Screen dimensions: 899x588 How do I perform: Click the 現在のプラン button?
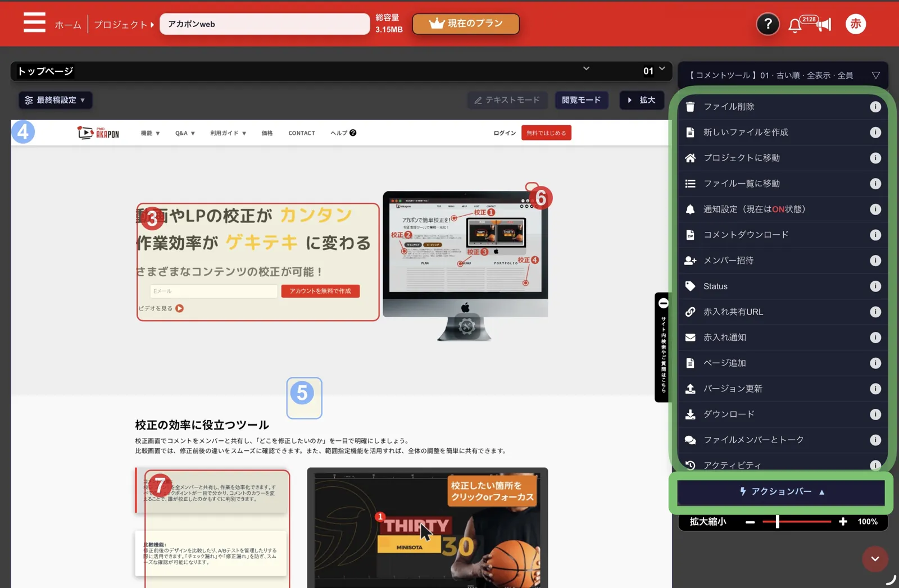[x=466, y=24]
